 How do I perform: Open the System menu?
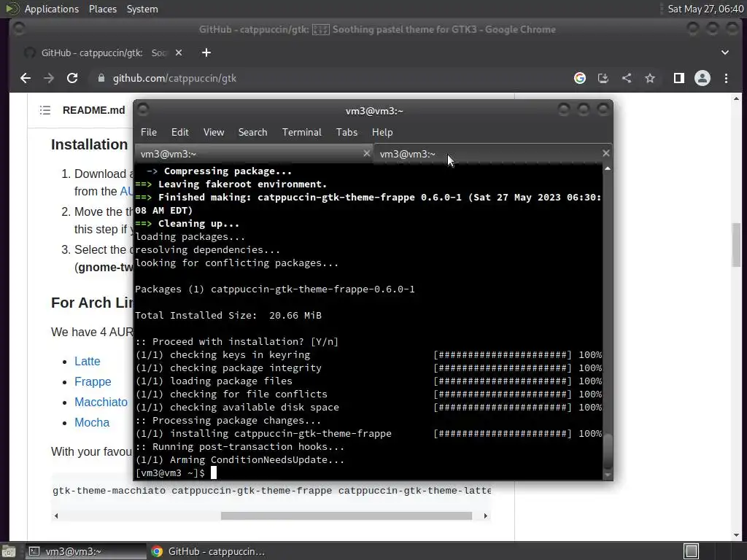(142, 9)
